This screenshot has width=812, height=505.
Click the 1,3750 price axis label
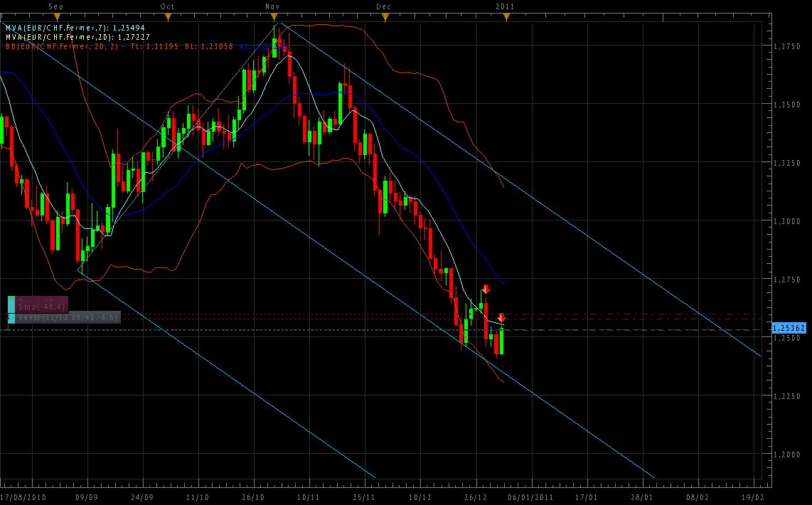click(x=786, y=46)
